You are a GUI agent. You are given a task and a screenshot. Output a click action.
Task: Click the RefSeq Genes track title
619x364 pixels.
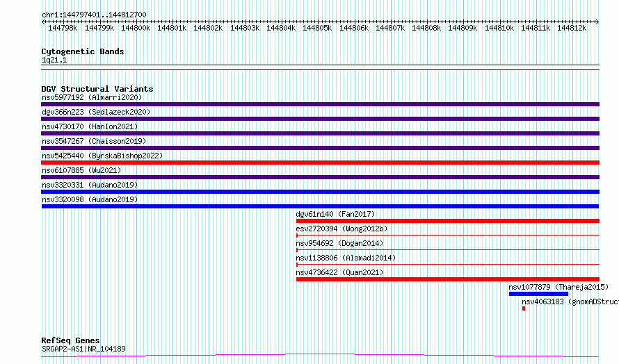tap(71, 340)
